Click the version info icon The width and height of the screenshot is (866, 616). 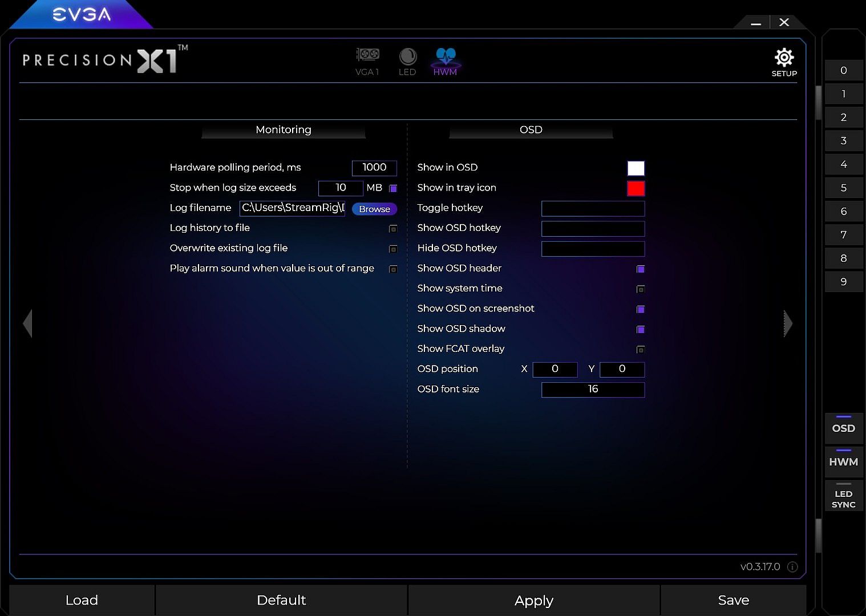792,567
